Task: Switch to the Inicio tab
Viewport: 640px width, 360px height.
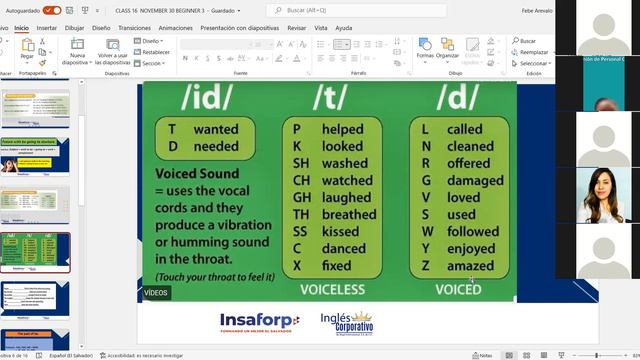Action: (x=21, y=28)
